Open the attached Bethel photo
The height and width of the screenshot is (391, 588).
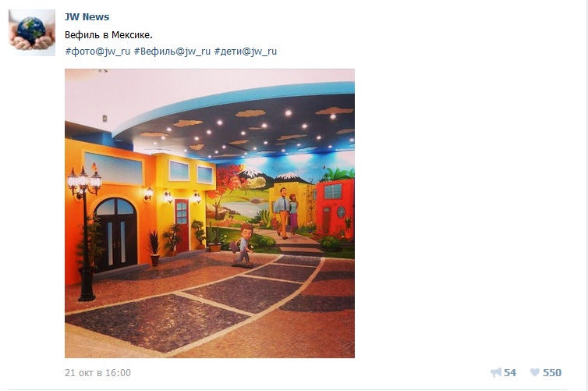210,213
